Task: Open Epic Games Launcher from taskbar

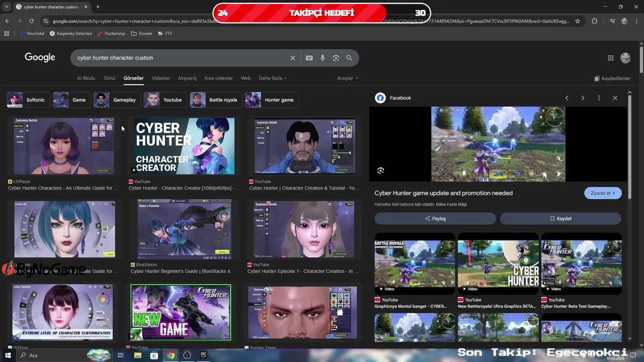Action: (x=204, y=355)
